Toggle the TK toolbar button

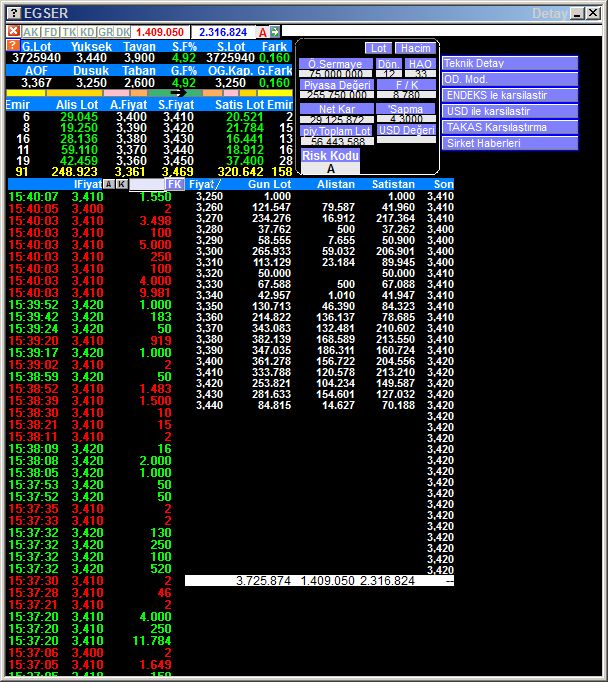coord(69,32)
